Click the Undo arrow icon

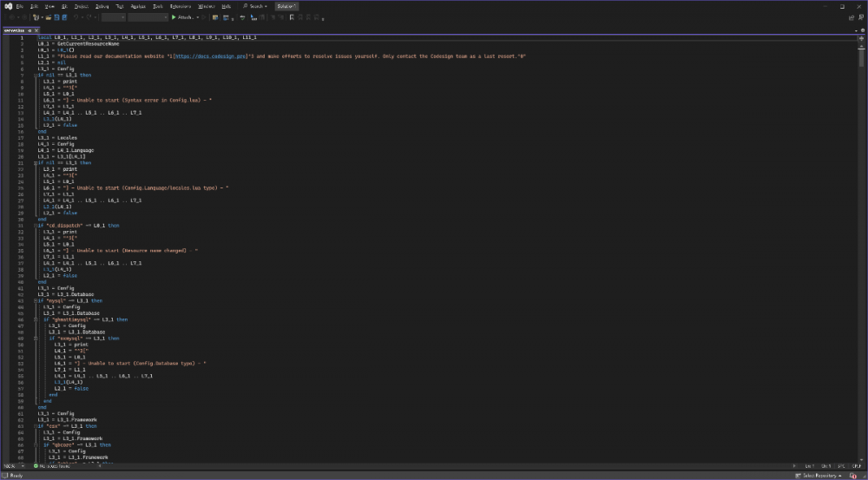(76, 16)
